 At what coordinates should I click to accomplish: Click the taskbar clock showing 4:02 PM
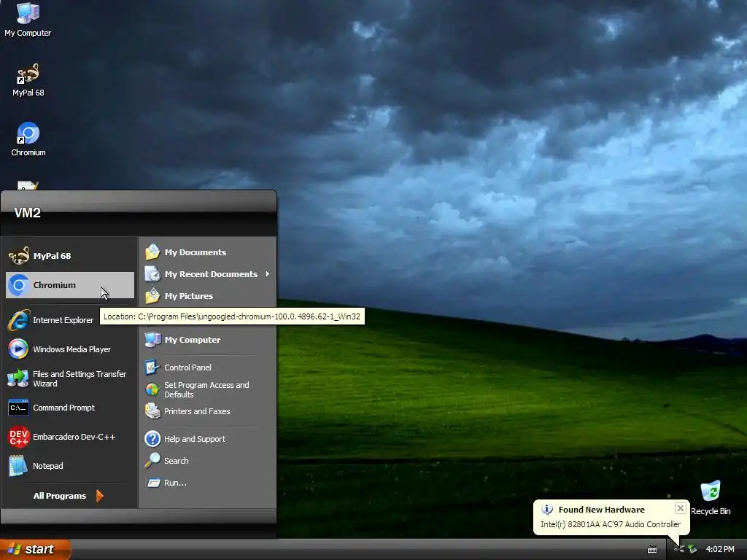pyautogui.click(x=720, y=549)
